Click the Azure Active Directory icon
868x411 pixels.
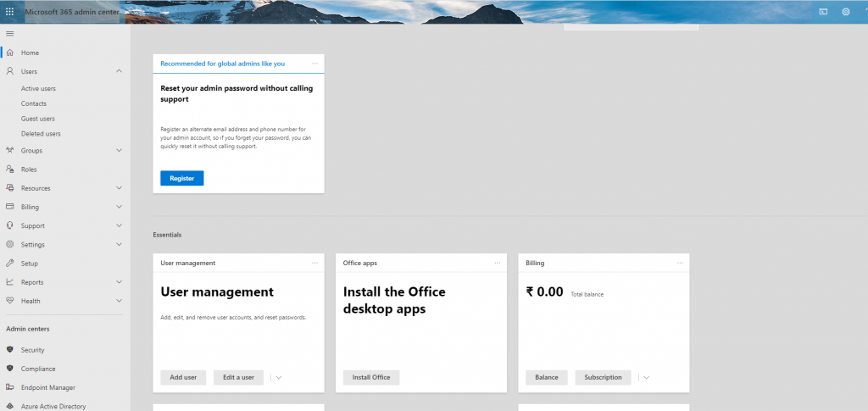(9, 406)
